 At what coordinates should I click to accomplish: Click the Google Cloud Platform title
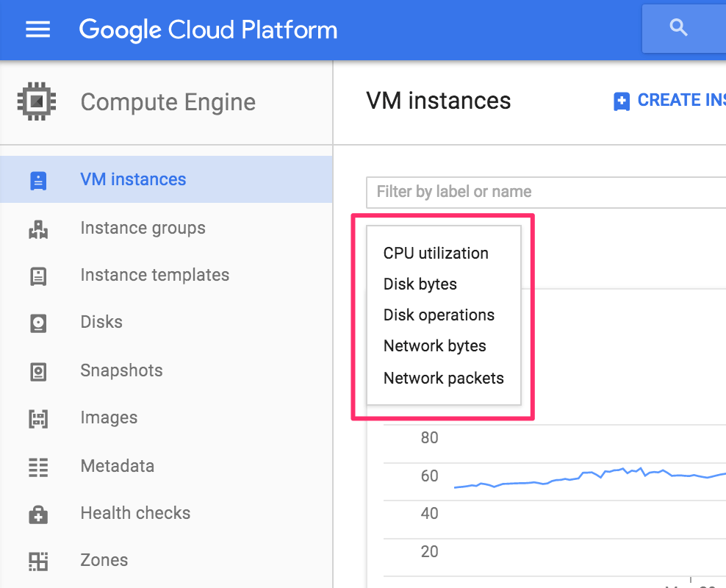[x=209, y=29]
